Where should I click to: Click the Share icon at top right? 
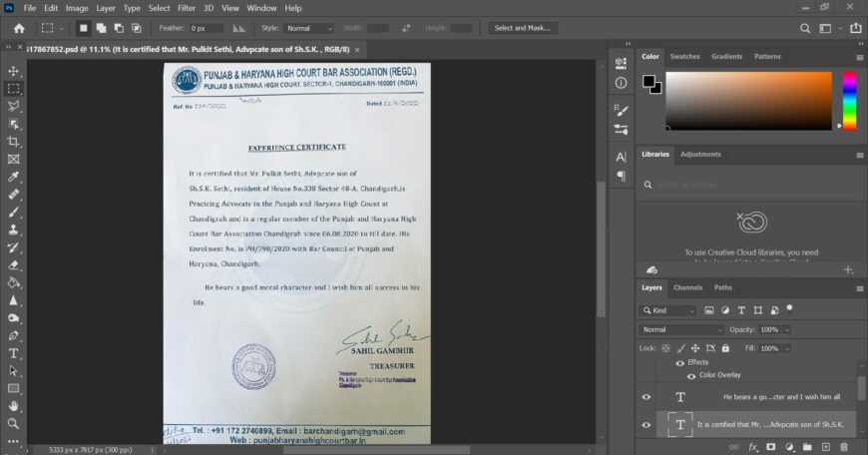click(x=855, y=28)
